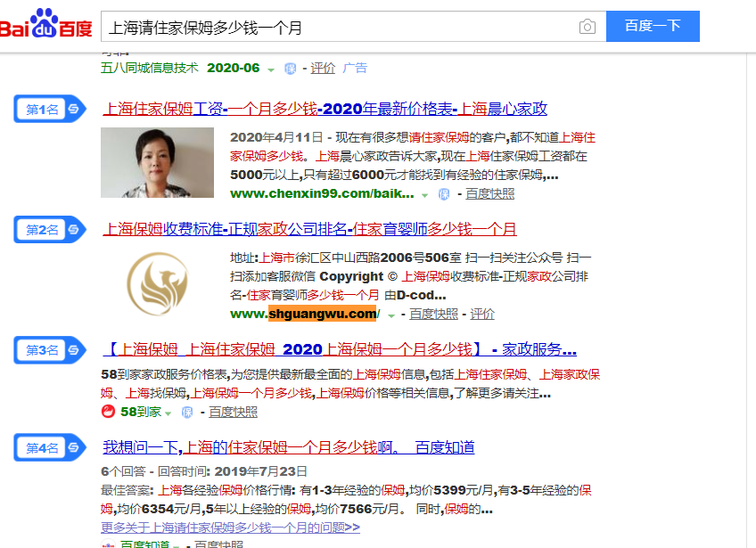Click the 百度一下 search button
The image size is (756, 548).
653,26
